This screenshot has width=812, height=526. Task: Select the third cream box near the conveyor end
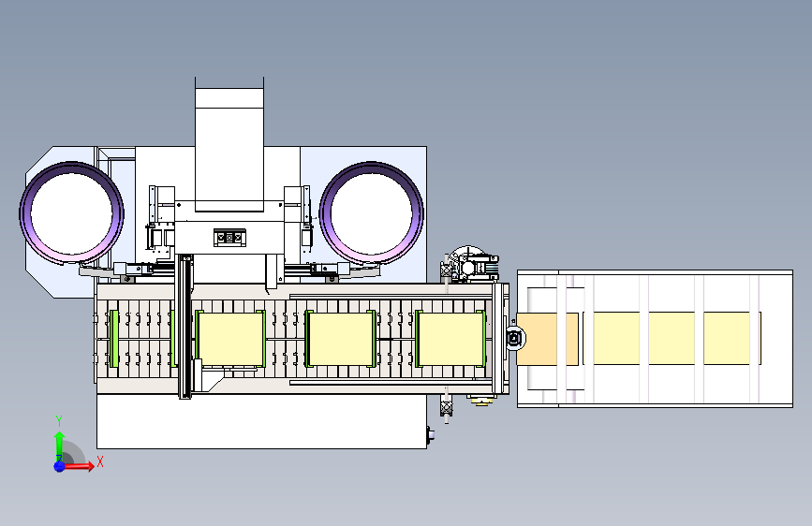[450, 339]
